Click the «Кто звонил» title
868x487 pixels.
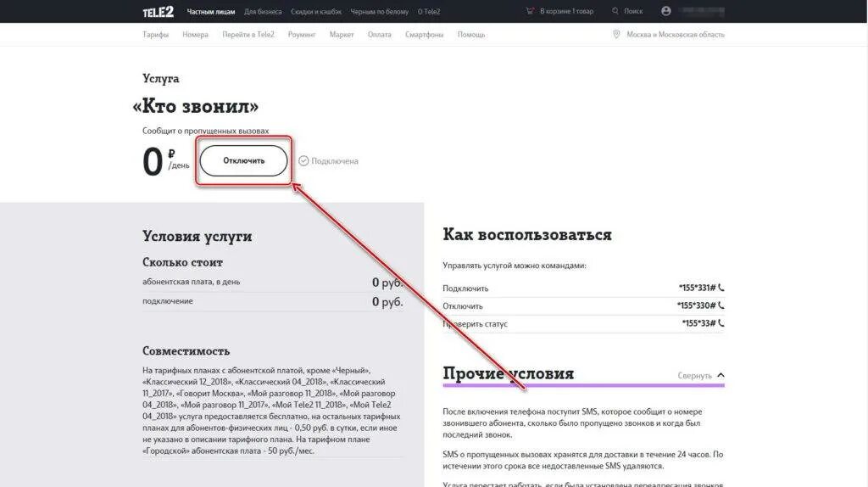tap(196, 106)
